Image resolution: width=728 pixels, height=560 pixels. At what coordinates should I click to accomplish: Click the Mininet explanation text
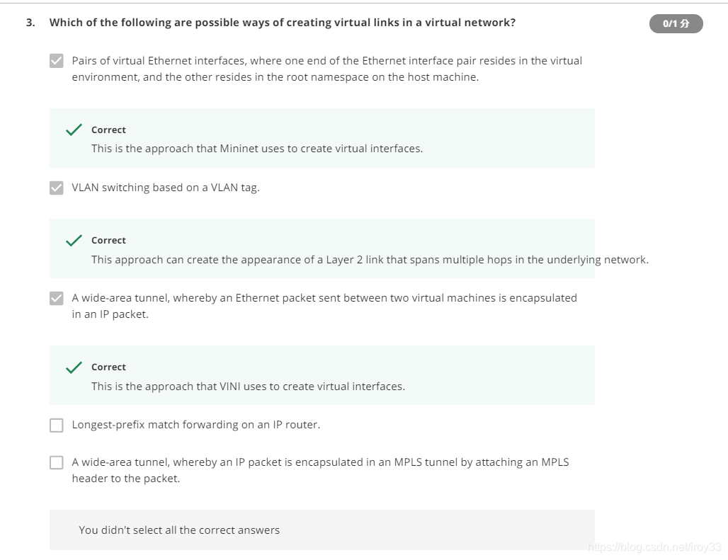pos(256,149)
